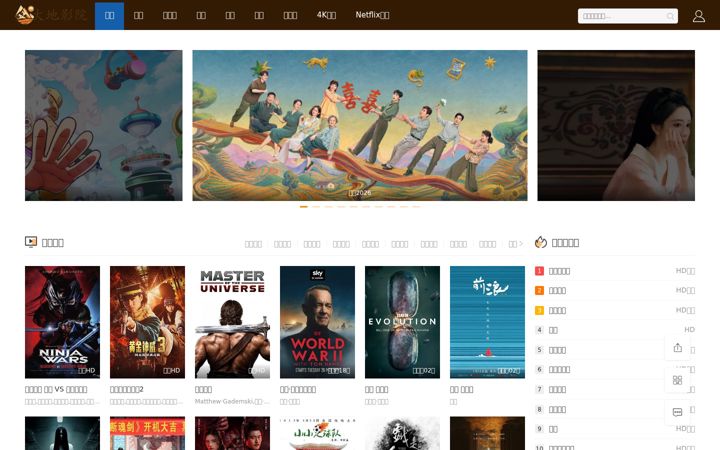Show the carousel slide with the cartoon hand
720x450 pixels.
click(x=103, y=125)
